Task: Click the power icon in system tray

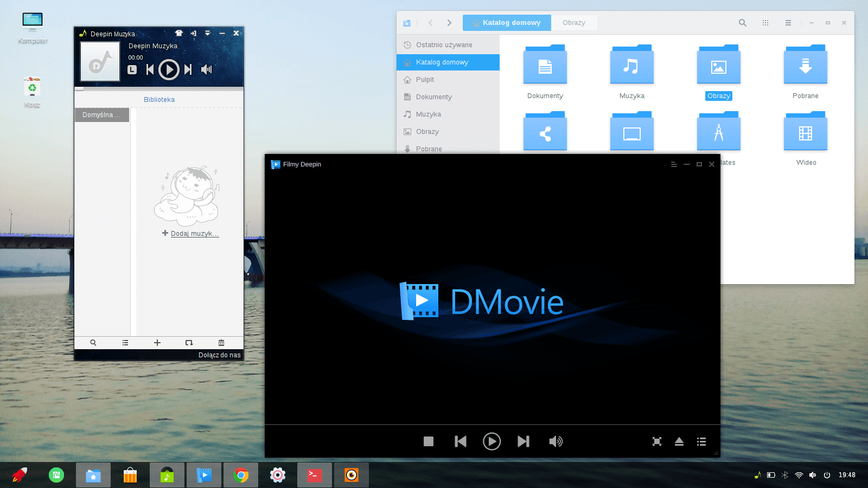Action: coord(827,475)
